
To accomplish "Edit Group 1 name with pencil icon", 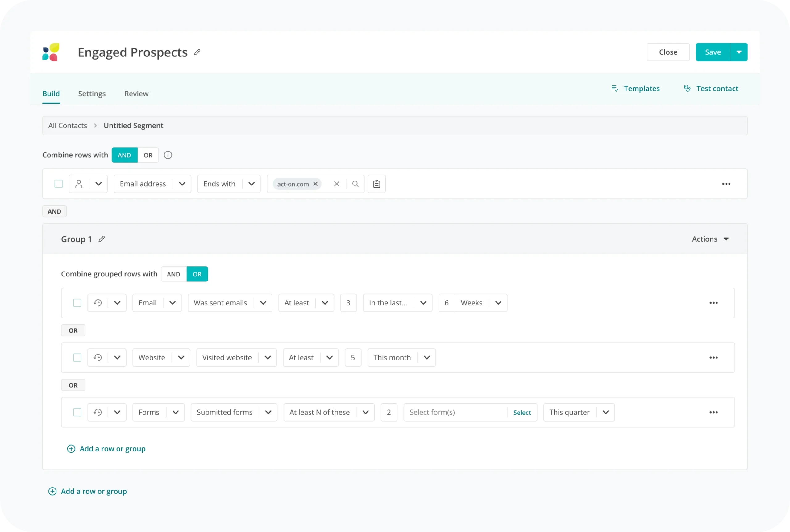I will [x=102, y=239].
